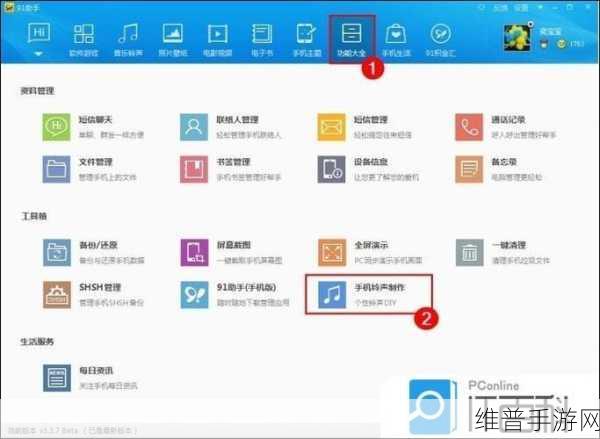This screenshot has width=600, height=439.
Task: Click the 短信管理 title text
Action: coord(371,120)
